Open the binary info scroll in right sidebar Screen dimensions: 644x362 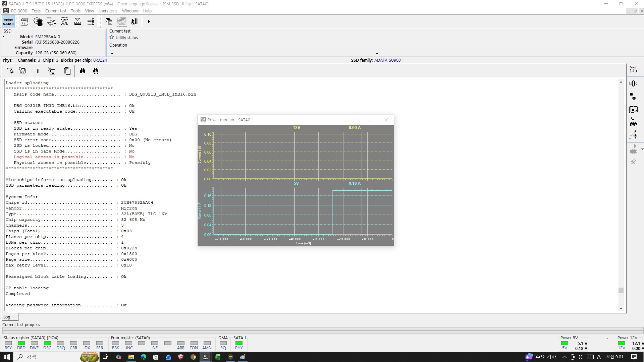633,70
